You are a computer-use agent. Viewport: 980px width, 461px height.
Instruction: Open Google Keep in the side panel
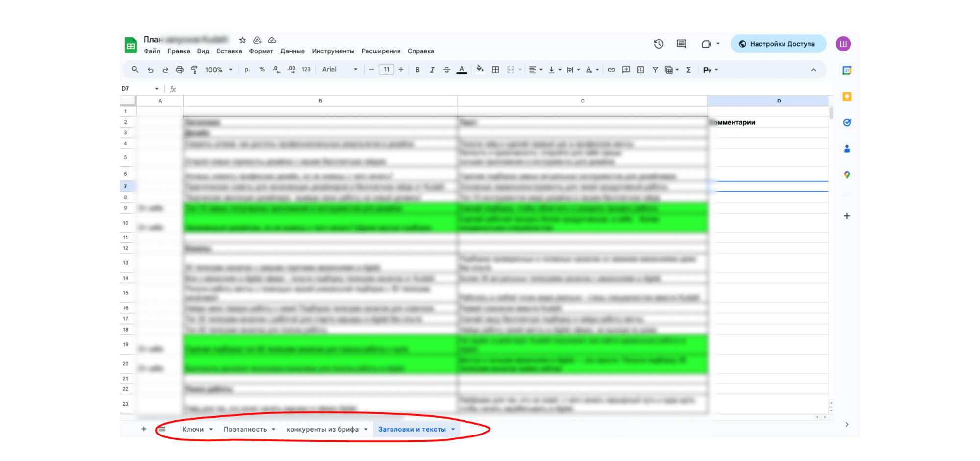click(847, 97)
